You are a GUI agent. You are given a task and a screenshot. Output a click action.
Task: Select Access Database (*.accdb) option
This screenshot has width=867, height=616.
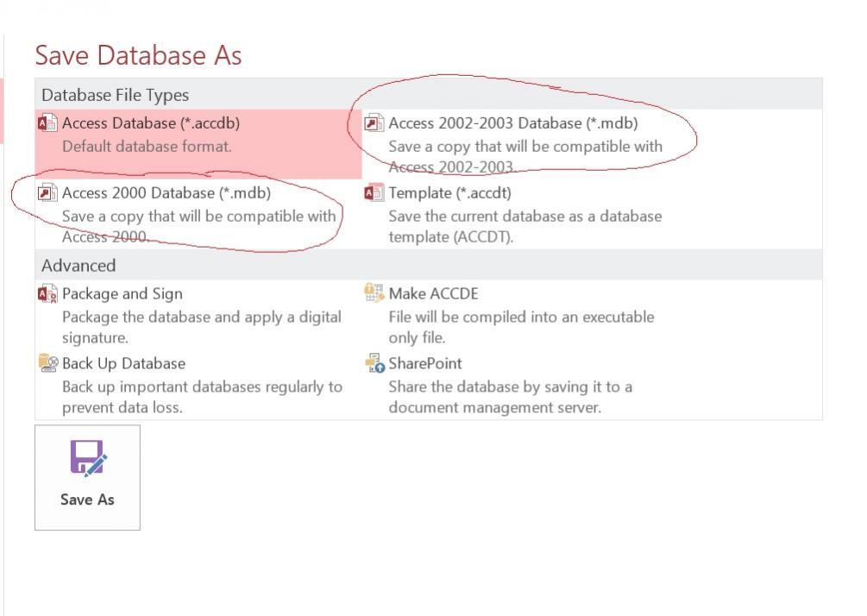(x=198, y=144)
